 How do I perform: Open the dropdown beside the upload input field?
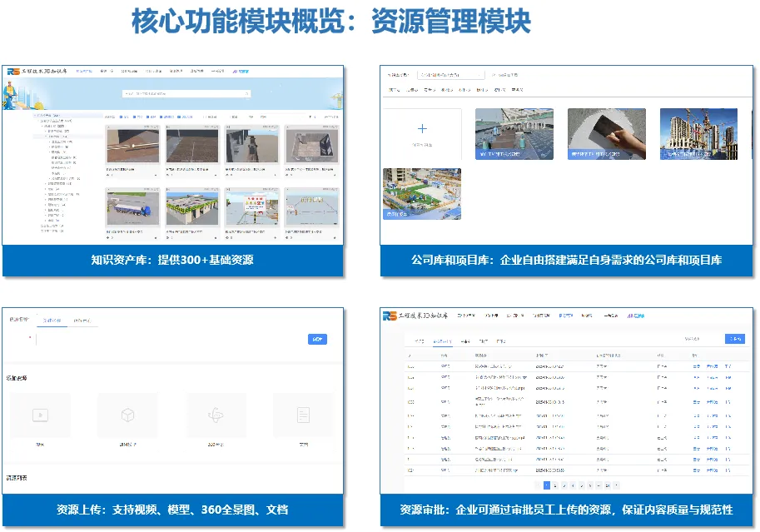click(x=32, y=339)
